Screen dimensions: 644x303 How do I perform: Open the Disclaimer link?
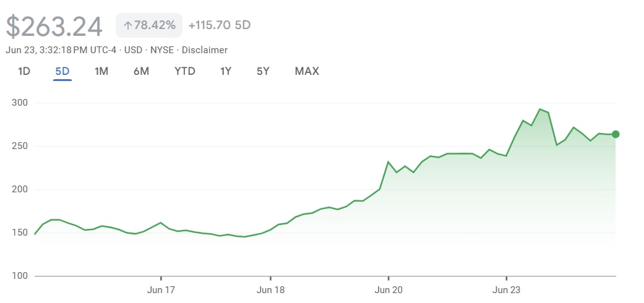coord(205,50)
